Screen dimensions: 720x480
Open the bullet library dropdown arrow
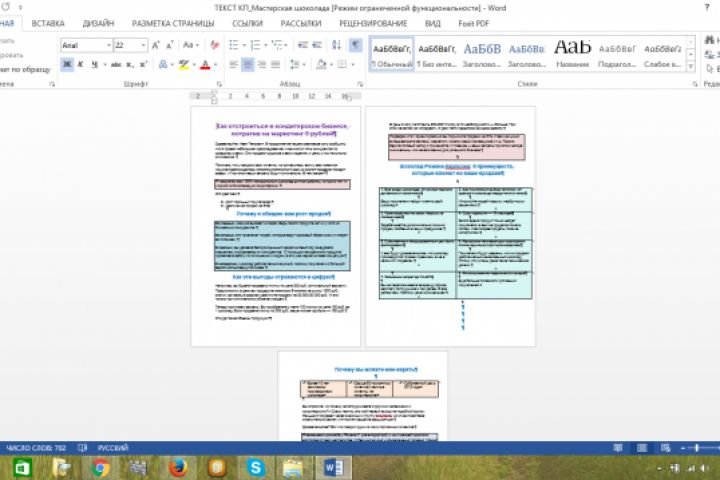click(244, 45)
